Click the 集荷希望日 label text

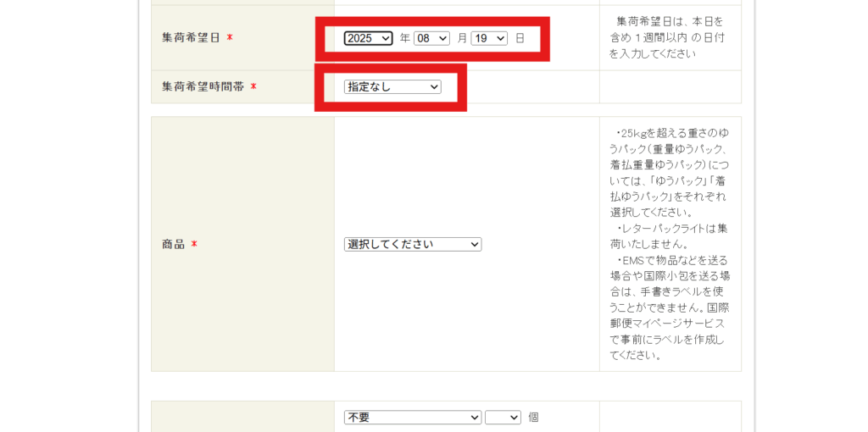191,38
